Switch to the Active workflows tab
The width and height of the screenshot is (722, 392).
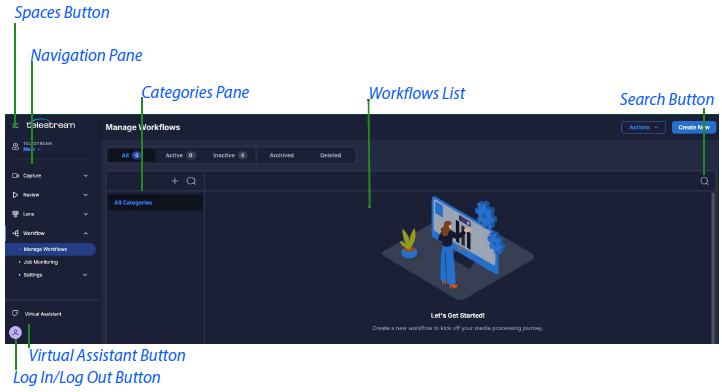click(x=180, y=155)
